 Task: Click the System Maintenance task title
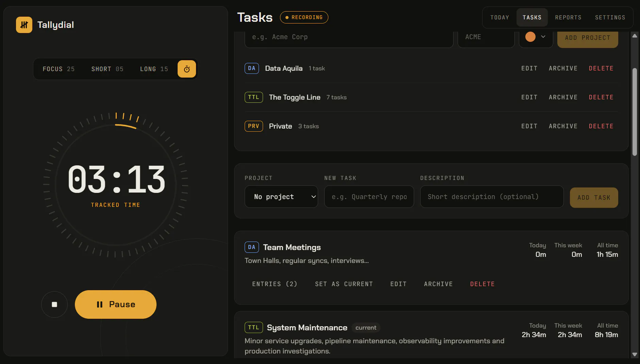(x=307, y=328)
